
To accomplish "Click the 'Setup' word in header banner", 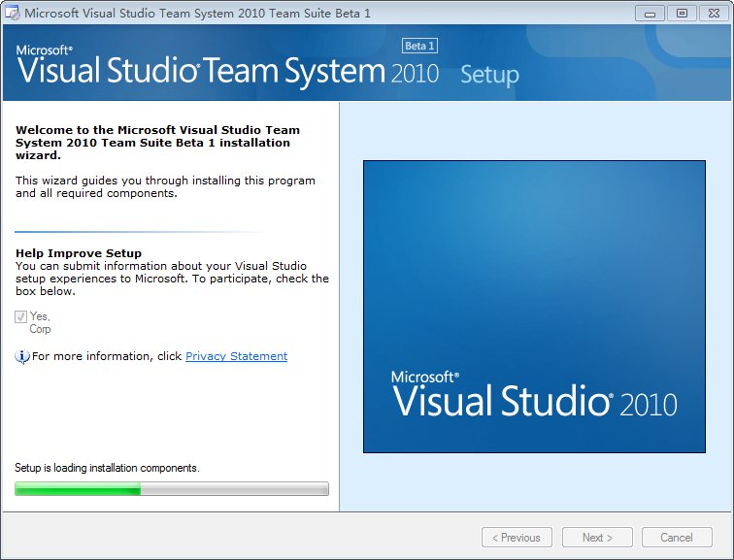I will [x=489, y=75].
